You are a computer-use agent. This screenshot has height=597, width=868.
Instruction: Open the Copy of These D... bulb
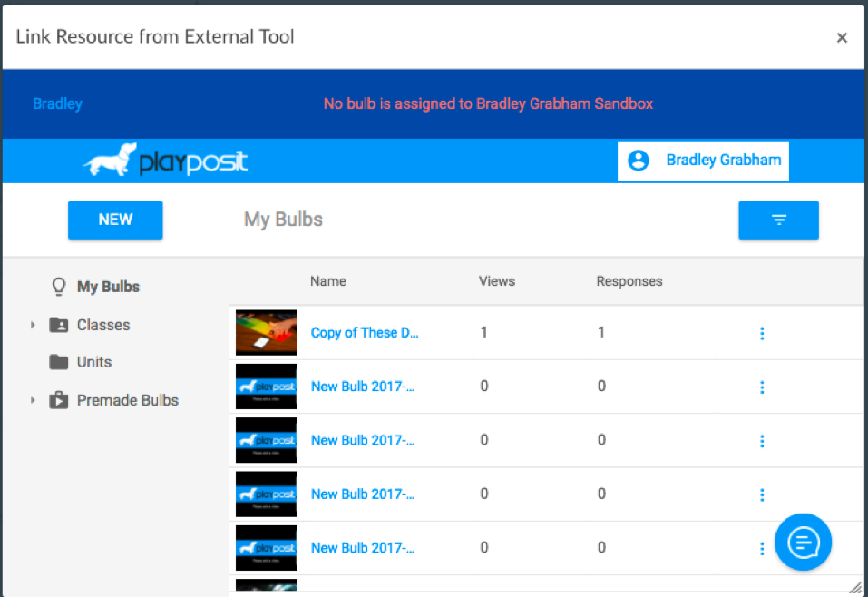coord(365,332)
